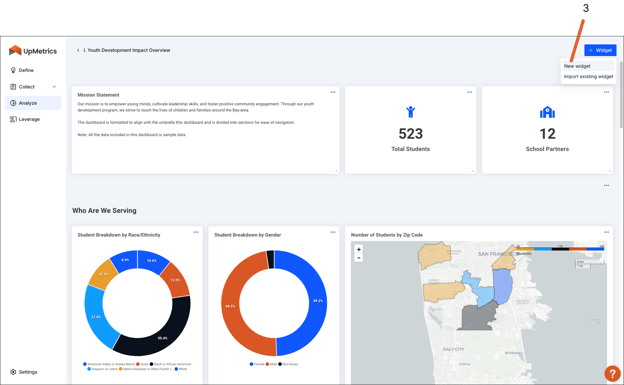This screenshot has width=624, height=385.
Task: Click the school building icon above 12
Action: tap(547, 112)
